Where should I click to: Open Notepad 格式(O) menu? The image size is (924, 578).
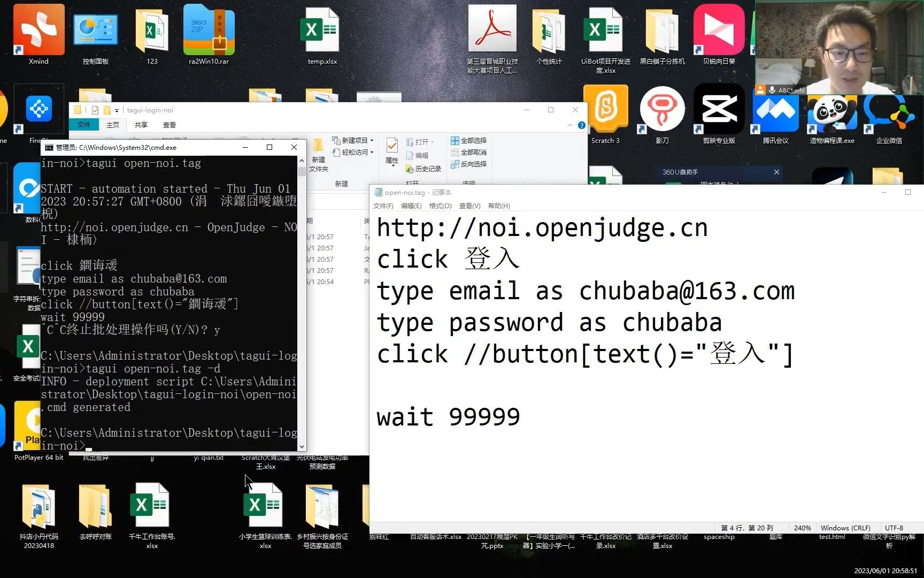click(x=441, y=206)
